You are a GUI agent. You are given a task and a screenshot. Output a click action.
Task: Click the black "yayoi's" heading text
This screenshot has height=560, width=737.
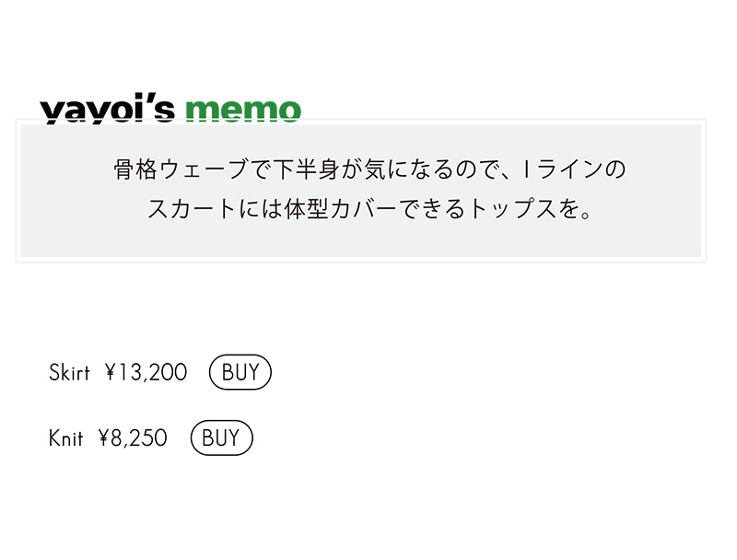108,111
